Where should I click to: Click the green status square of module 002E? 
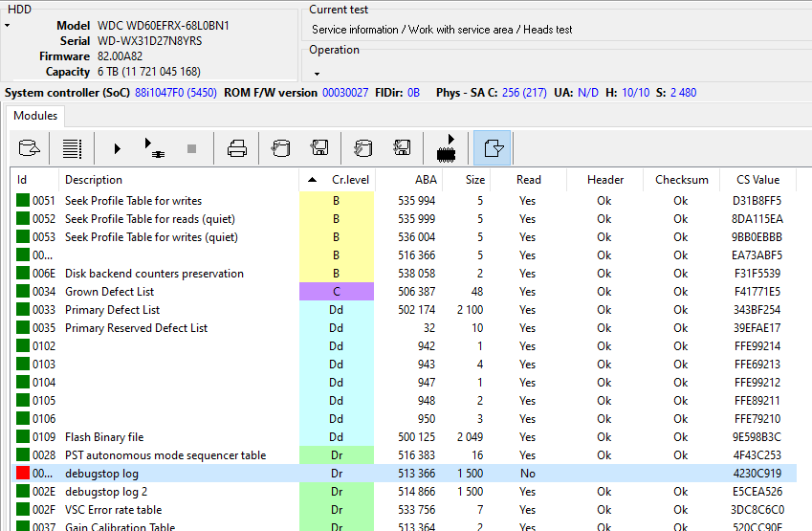point(23,491)
